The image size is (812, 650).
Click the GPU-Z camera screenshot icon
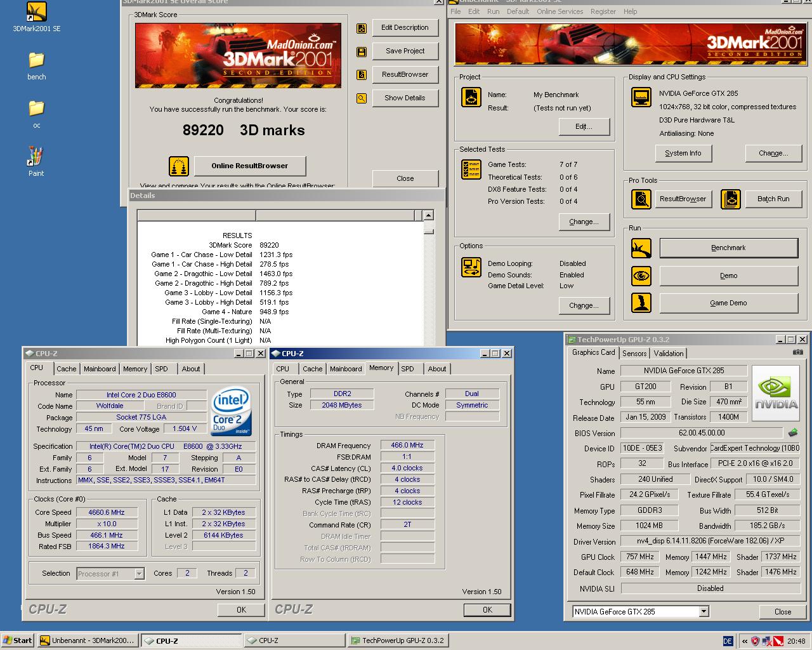coord(797,352)
